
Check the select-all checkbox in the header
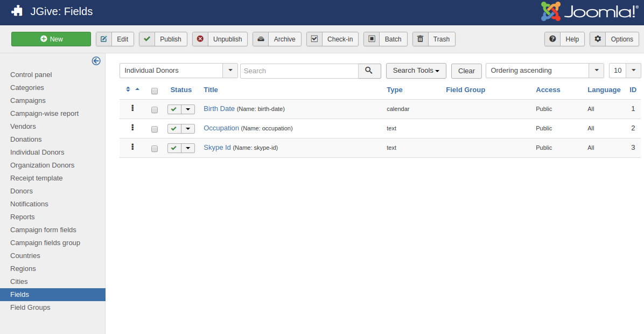155,91
